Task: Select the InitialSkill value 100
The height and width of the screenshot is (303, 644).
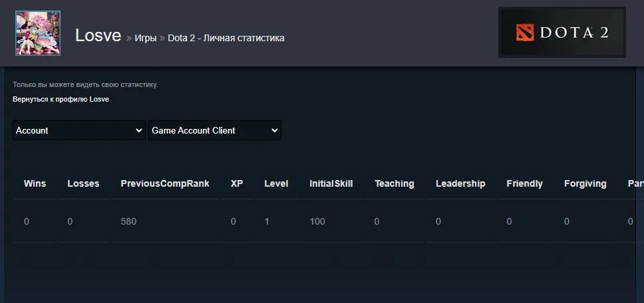Action: [317, 221]
